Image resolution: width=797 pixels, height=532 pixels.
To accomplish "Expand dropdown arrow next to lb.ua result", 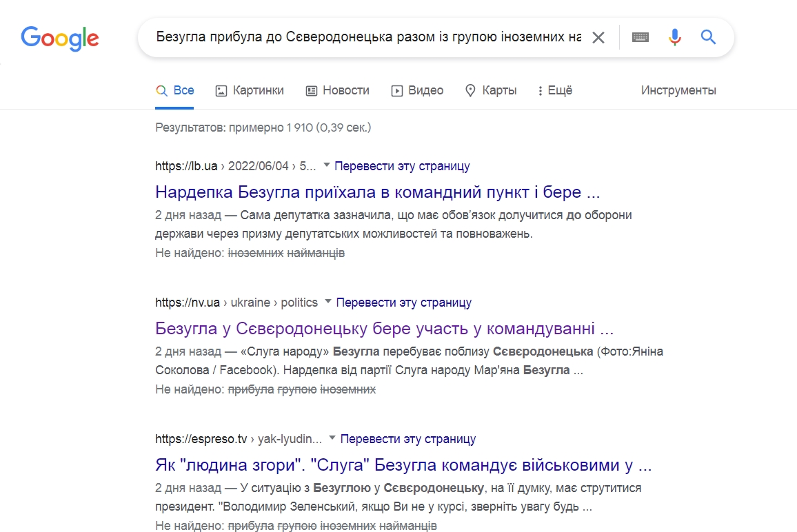I will click(x=326, y=165).
